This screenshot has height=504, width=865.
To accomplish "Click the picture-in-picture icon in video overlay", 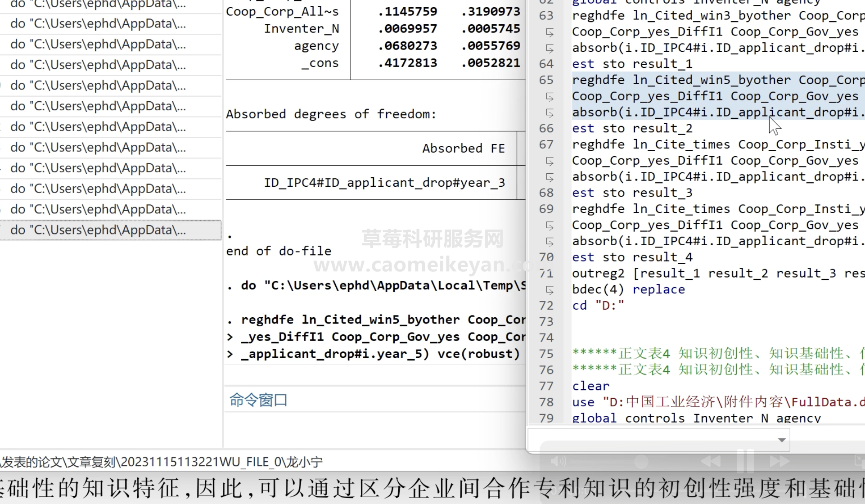I will [859, 460].
